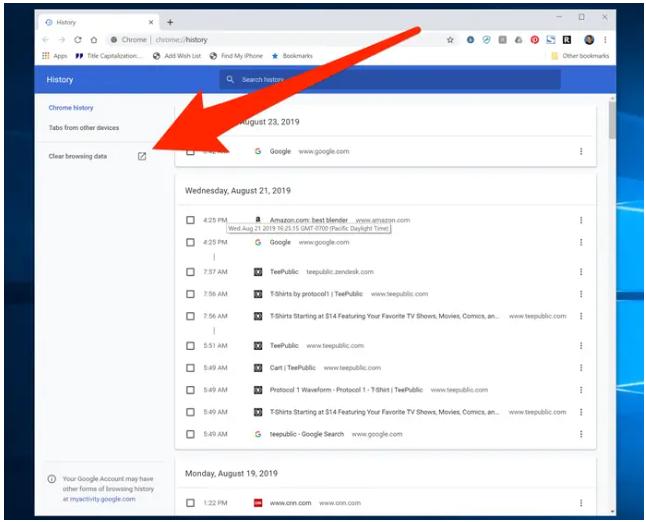Reload the History page

tap(78, 40)
